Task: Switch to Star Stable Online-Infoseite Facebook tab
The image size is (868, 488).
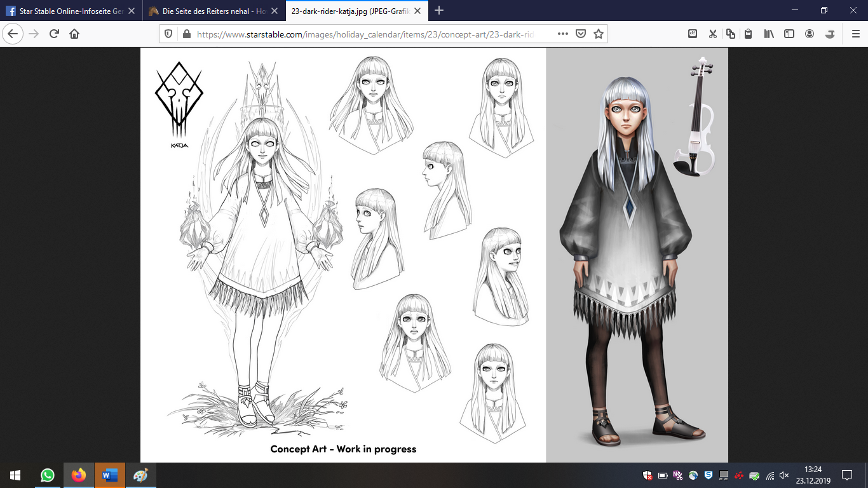Action: (x=71, y=11)
